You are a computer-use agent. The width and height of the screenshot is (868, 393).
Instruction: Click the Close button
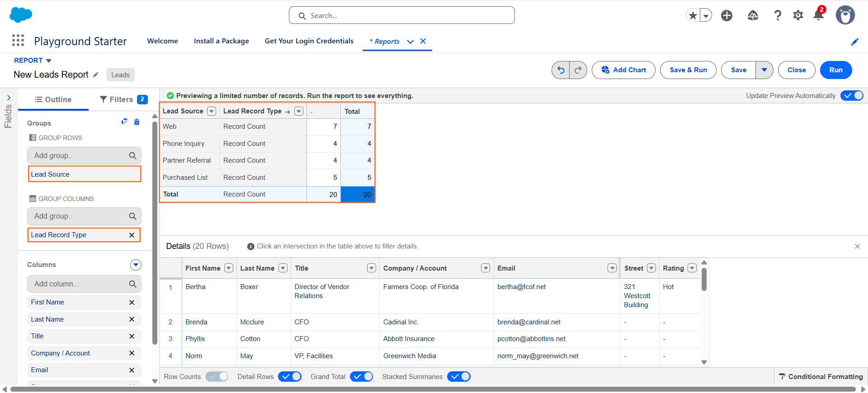(797, 70)
